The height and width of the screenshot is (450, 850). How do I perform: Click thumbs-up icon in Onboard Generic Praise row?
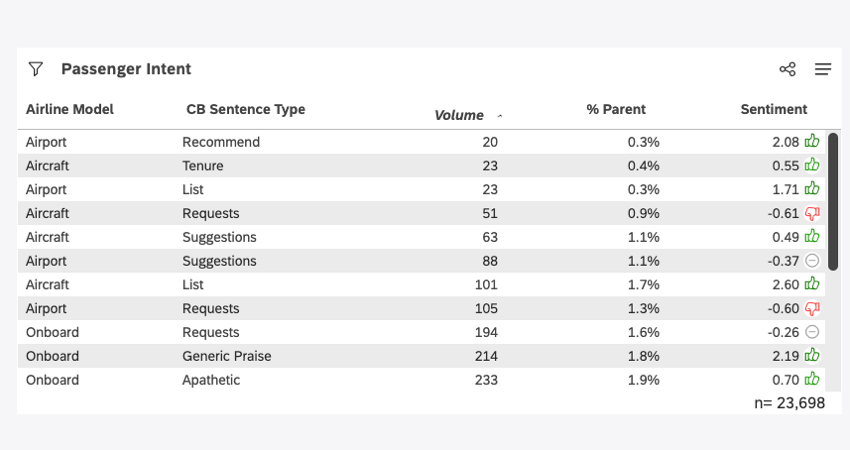812,356
